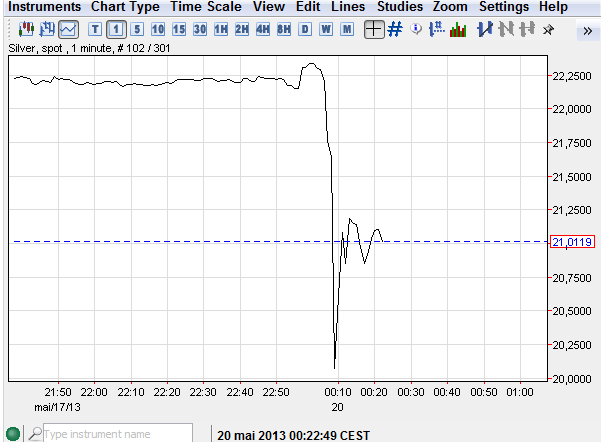Toggle the tick (T) time scale
The width and height of the screenshot is (602, 442).
point(96,29)
